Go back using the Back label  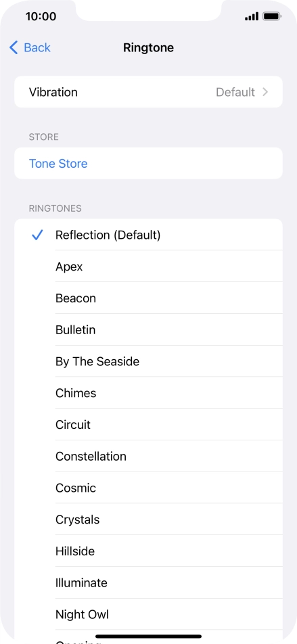point(37,47)
